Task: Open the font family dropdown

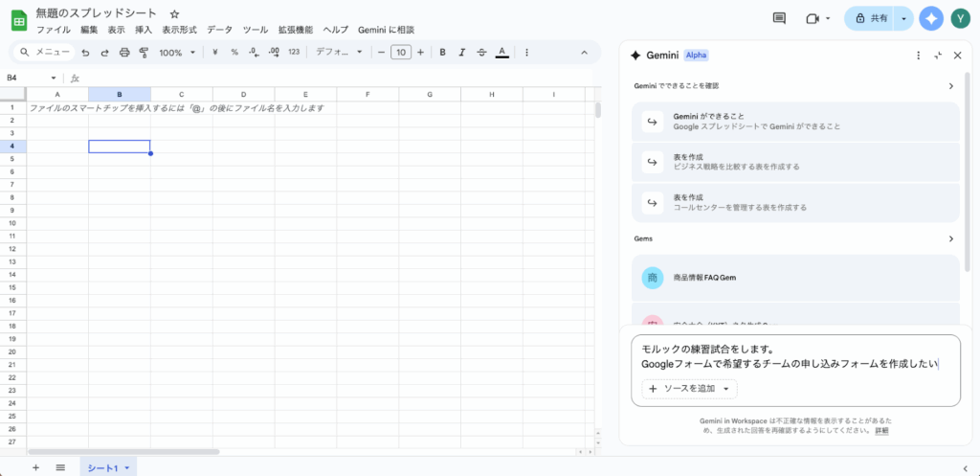Action: (x=339, y=53)
